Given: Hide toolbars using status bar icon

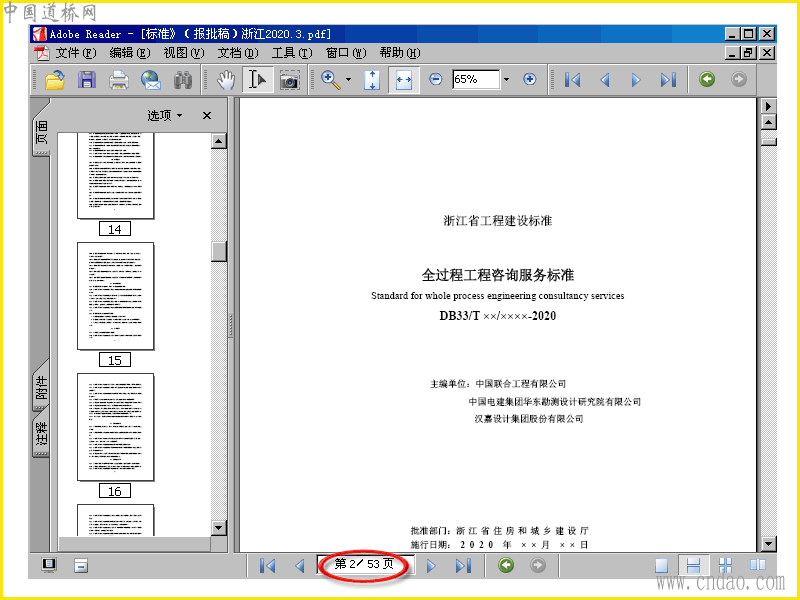Looking at the screenshot, I should point(81,565).
